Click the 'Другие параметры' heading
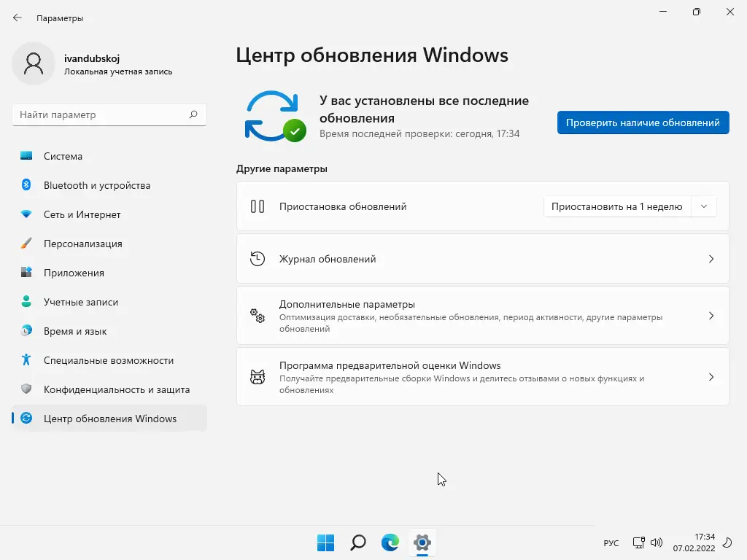747x560 pixels. 282,168
